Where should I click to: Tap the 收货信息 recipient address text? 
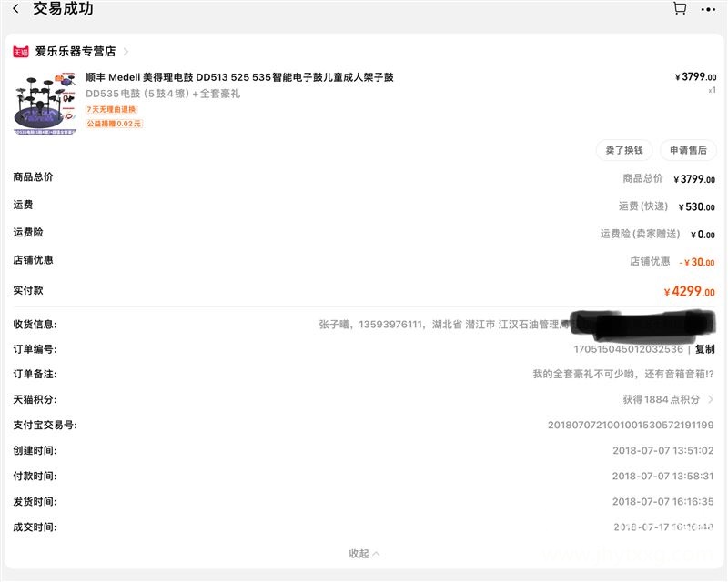pos(444,324)
